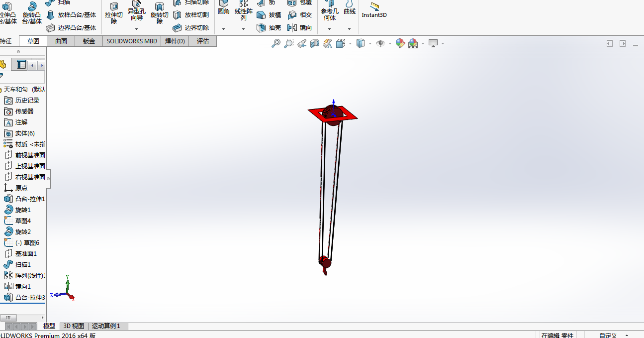Select 凸台-拉伸3 feature in the tree

tap(24, 298)
